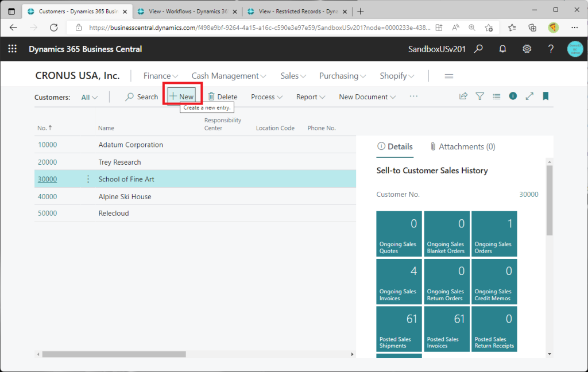Image resolution: width=588 pixels, height=372 pixels.
Task: Bookmark this Customers page
Action: coord(546,96)
